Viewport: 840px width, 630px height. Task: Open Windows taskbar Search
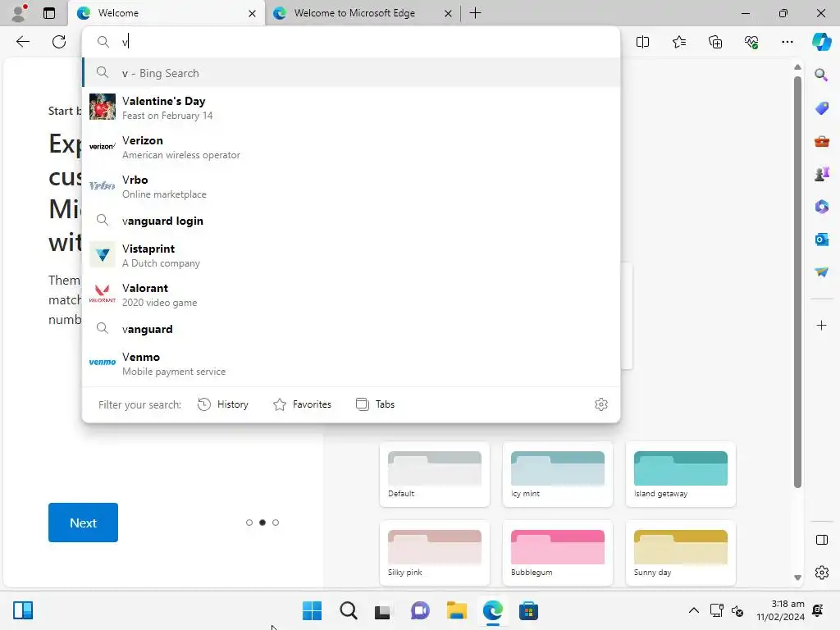coord(348,610)
